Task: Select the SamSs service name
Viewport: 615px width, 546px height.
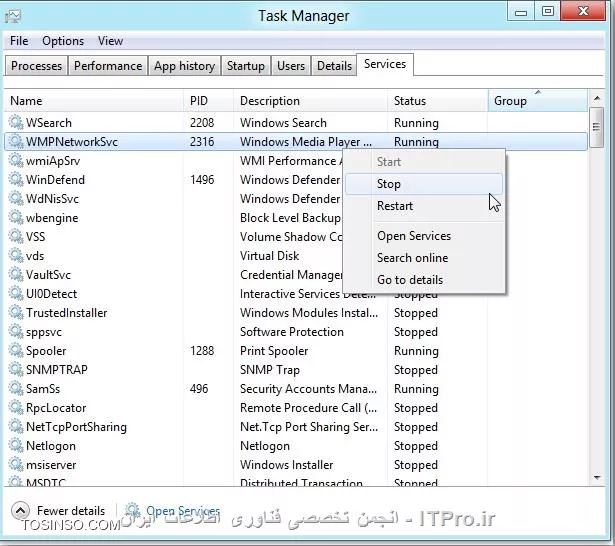Action: coord(43,389)
